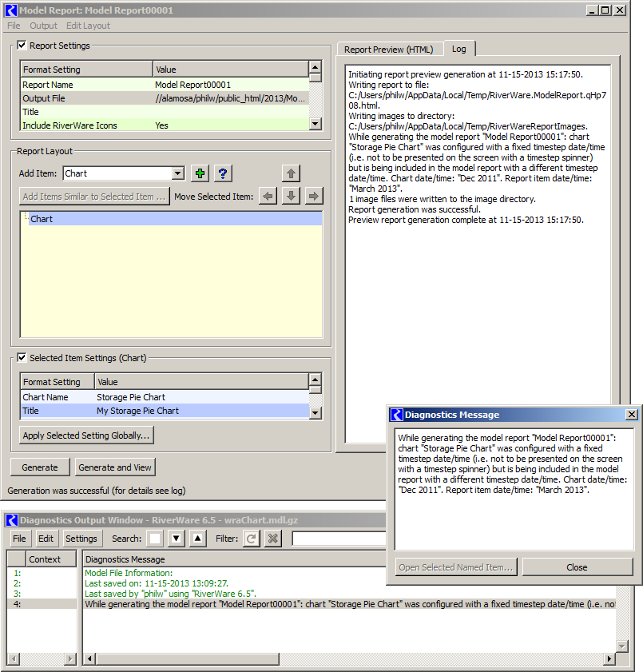Switch to Report Preview (HTML) tab

pyautogui.click(x=388, y=50)
